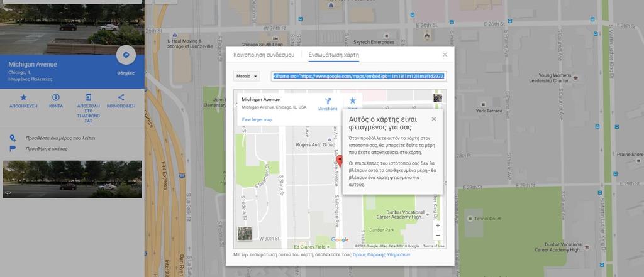644x277 pixels.
Task: Click the York Terrace map marker
Action: [x=484, y=105]
